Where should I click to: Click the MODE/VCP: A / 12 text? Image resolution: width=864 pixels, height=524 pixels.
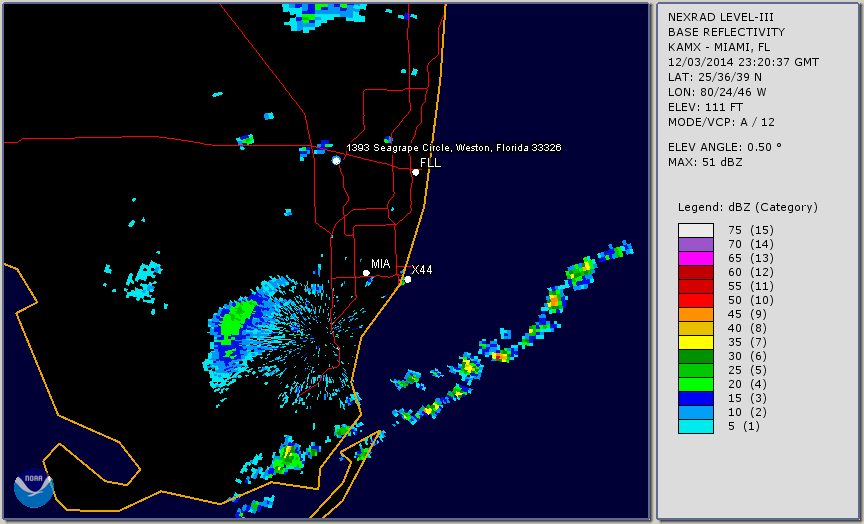tap(721, 122)
